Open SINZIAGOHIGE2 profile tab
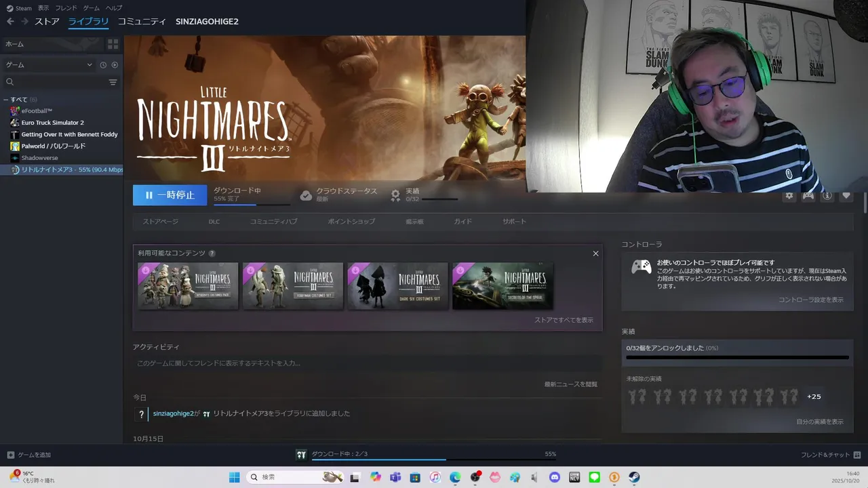868x488 pixels. [x=207, y=22]
